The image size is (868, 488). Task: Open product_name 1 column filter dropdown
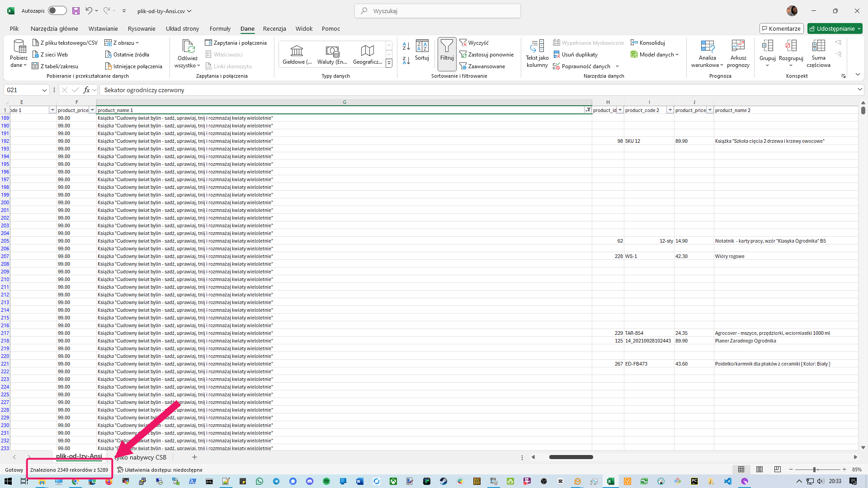(x=588, y=110)
